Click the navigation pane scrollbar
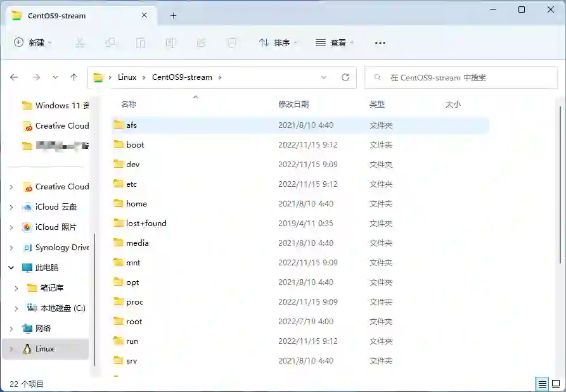This screenshot has width=566, height=392. pyautogui.click(x=94, y=300)
